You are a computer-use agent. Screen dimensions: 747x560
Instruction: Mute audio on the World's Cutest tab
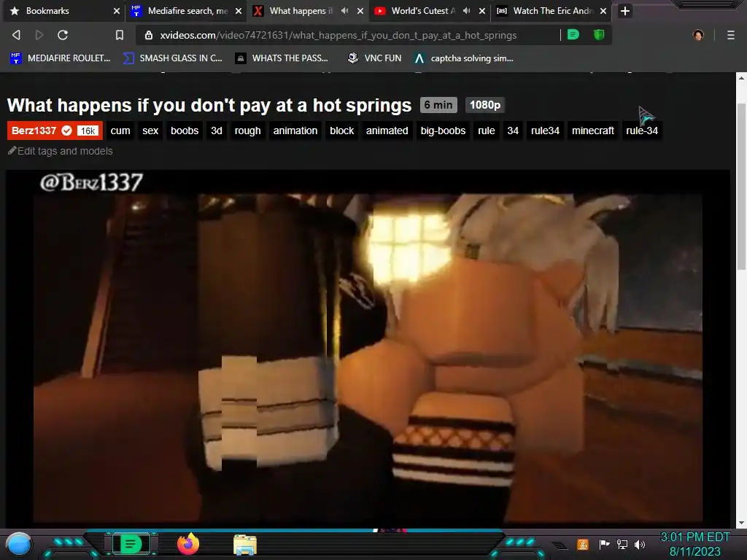click(x=466, y=10)
